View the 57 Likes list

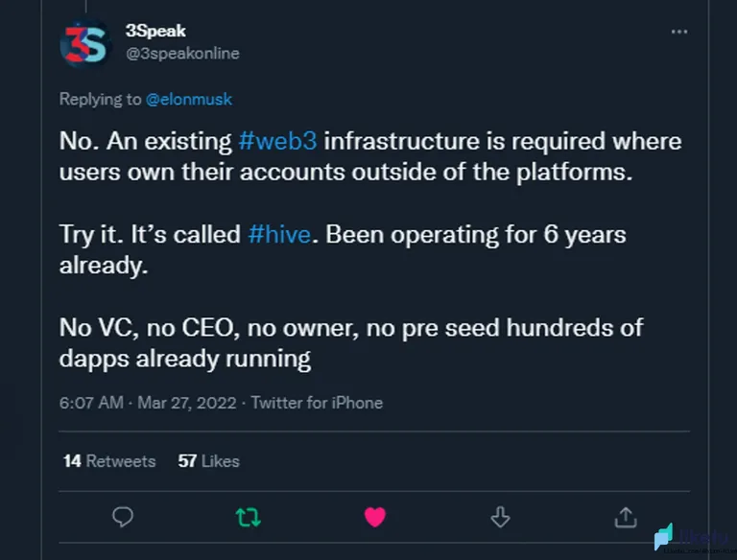208,461
